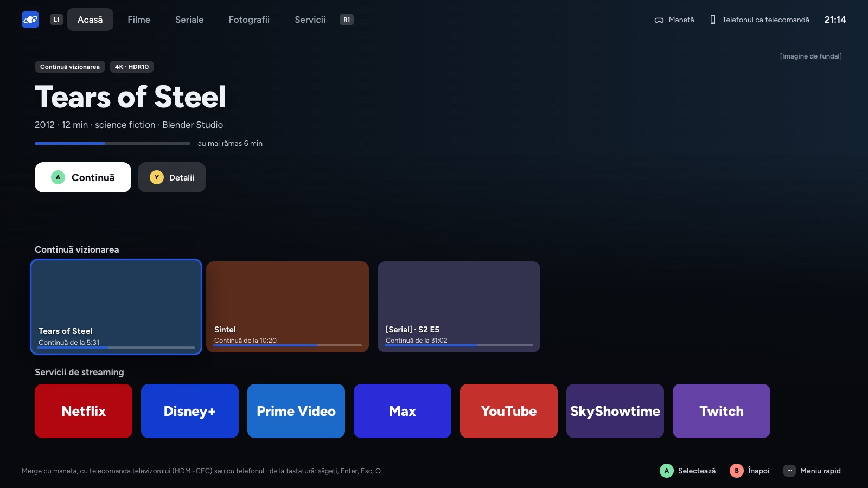Image resolution: width=868 pixels, height=488 pixels.
Task: Open Detalii for Tears of Steel
Action: click(172, 177)
